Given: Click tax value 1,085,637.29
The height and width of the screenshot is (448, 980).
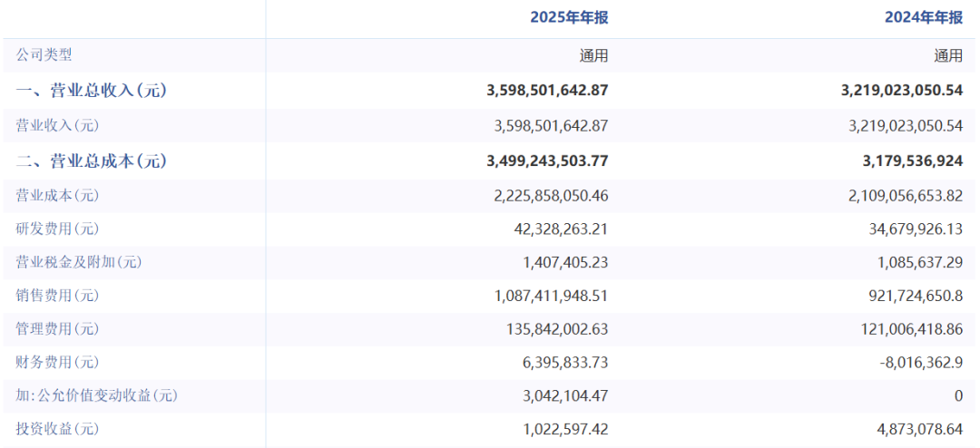Looking at the screenshot, I should coord(921,263).
